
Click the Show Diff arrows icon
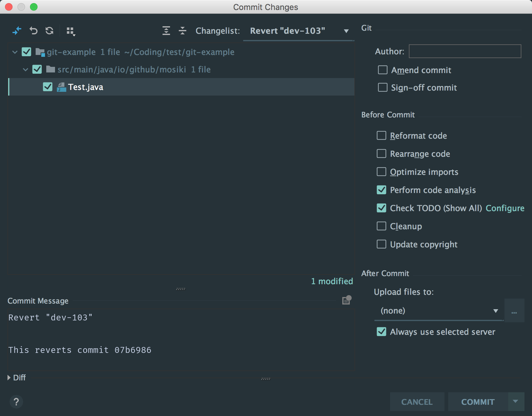[17, 31]
